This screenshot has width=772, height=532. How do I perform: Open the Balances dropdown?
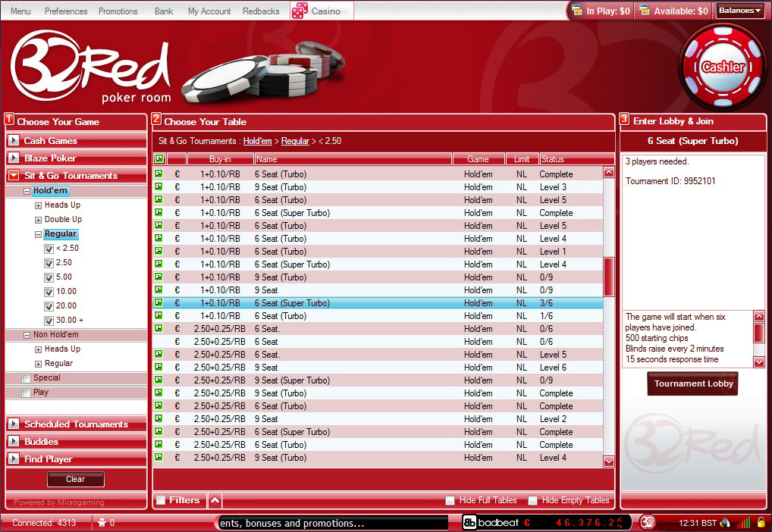739,11
